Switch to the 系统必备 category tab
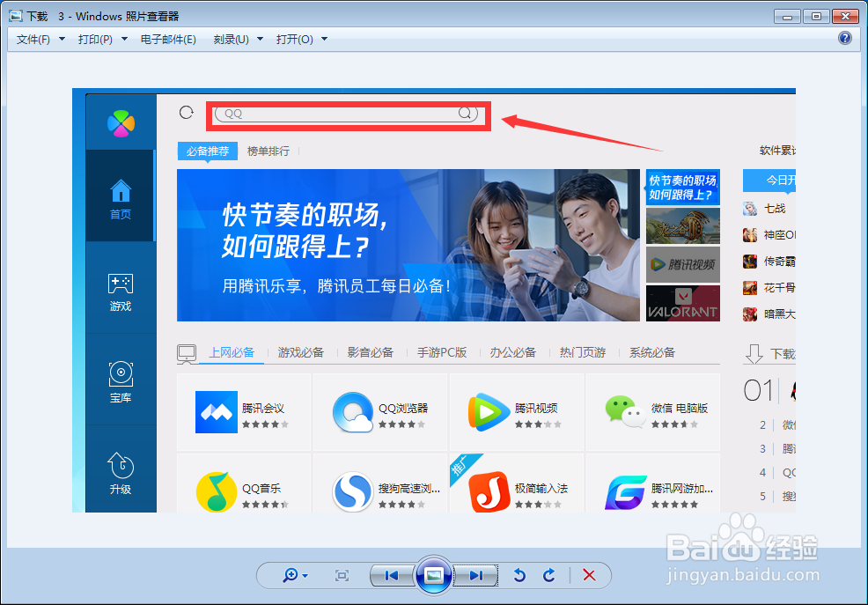Screen dimensions: 868x605 [652, 352]
